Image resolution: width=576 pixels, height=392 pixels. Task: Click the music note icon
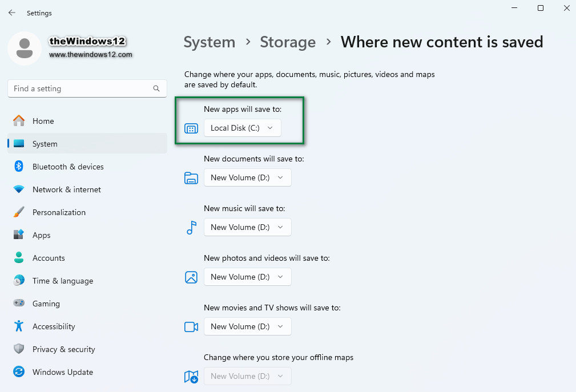[x=191, y=228]
